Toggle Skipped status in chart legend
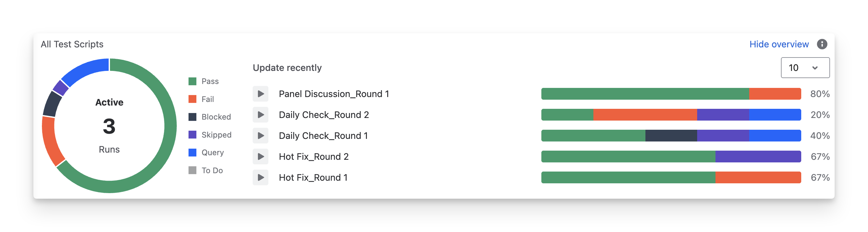 (210, 135)
